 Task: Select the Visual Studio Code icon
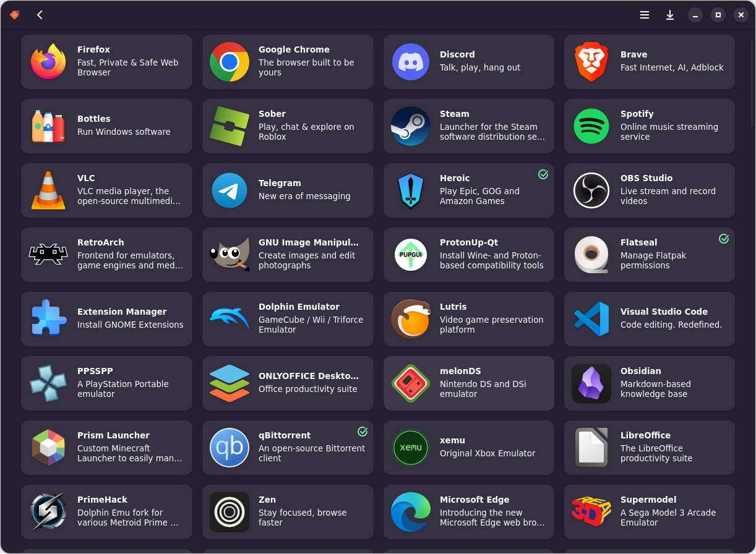tap(591, 319)
